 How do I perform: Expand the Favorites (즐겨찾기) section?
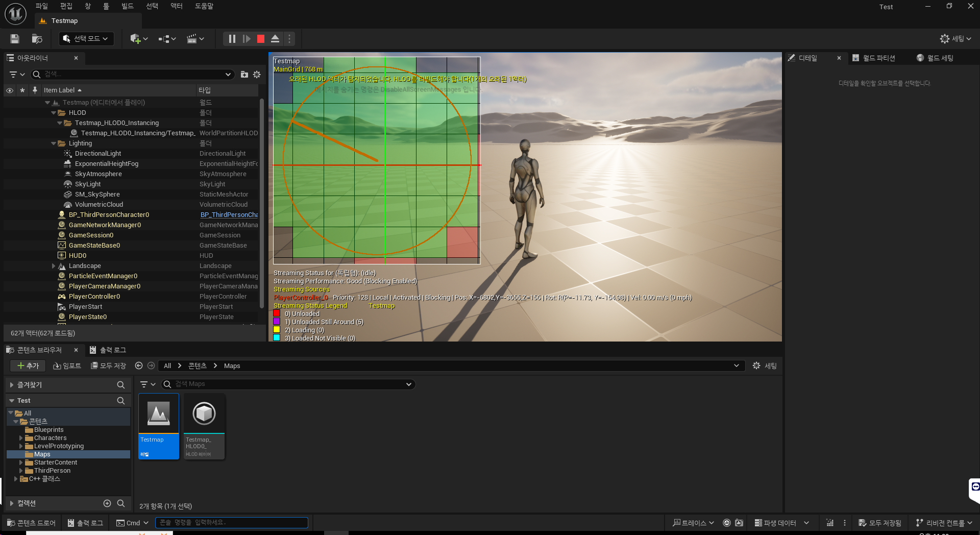point(12,385)
